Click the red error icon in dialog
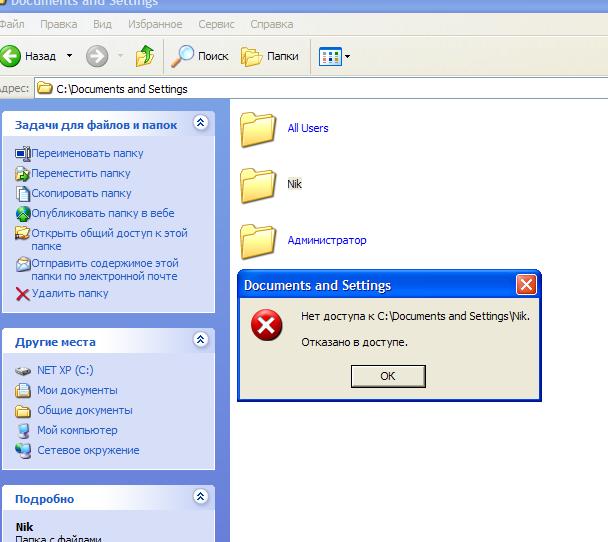This screenshot has width=608, height=542. tap(266, 326)
